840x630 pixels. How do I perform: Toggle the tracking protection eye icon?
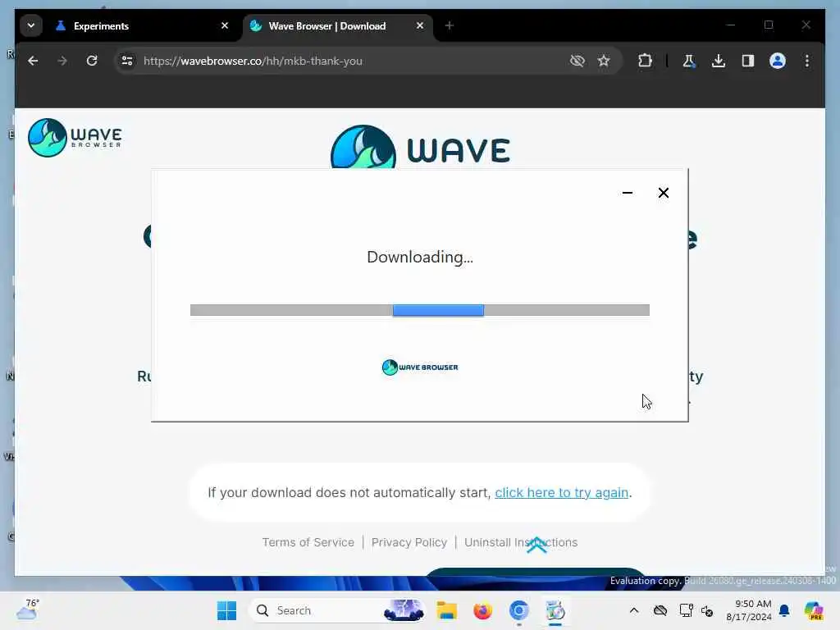coord(577,61)
